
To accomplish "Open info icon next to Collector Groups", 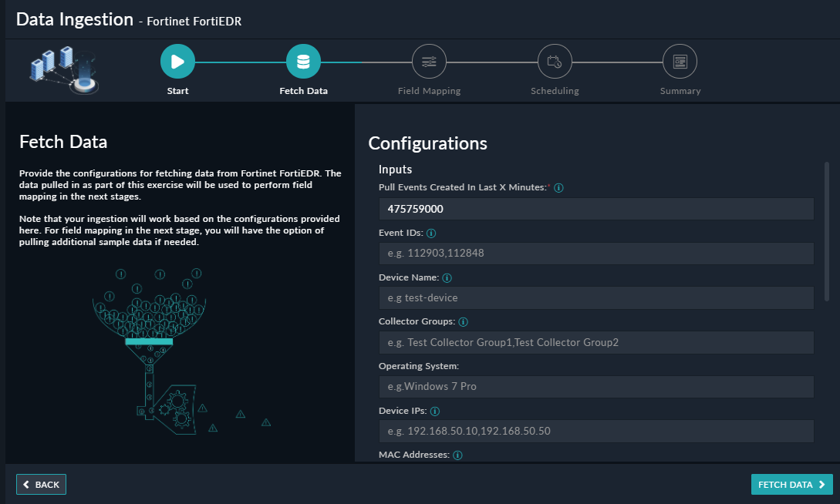I will [x=464, y=321].
